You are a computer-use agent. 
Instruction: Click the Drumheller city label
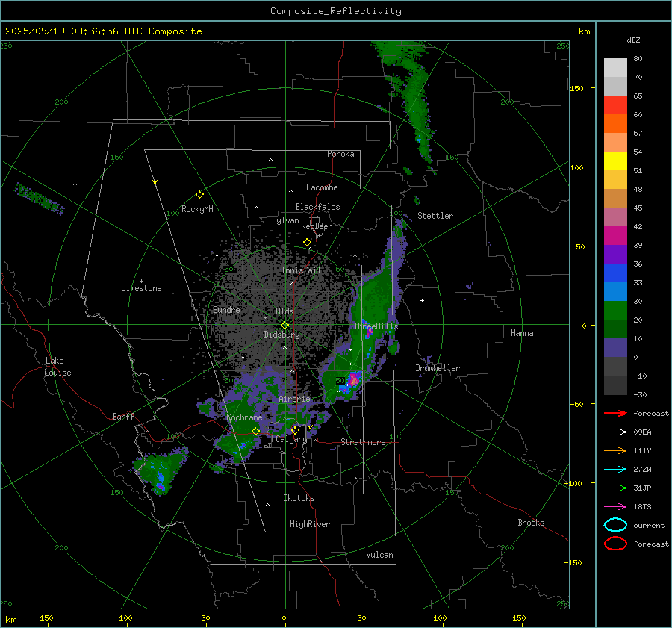tap(438, 368)
